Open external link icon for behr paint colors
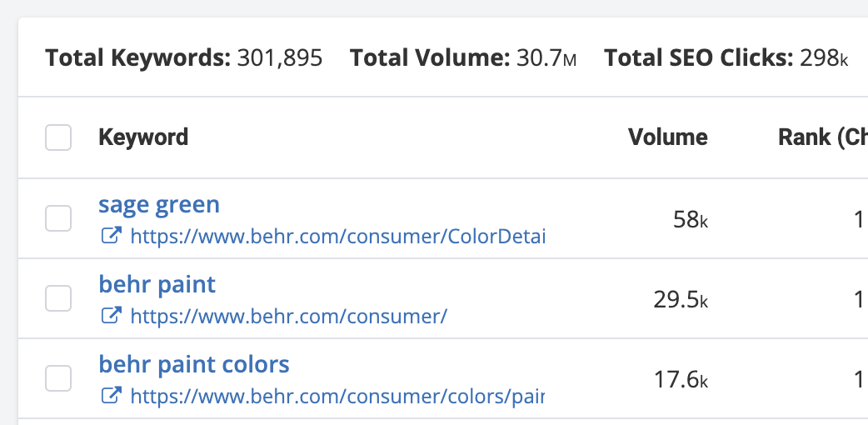868x425 pixels. click(111, 395)
